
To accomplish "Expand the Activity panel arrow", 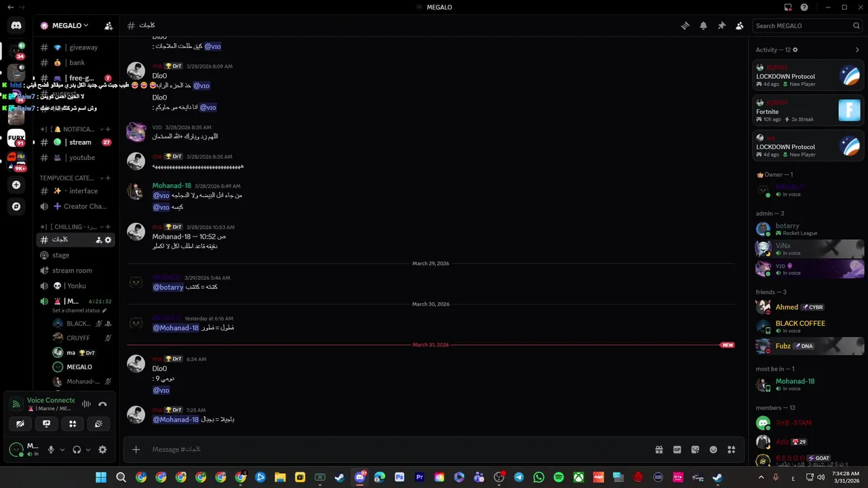I will [857, 49].
